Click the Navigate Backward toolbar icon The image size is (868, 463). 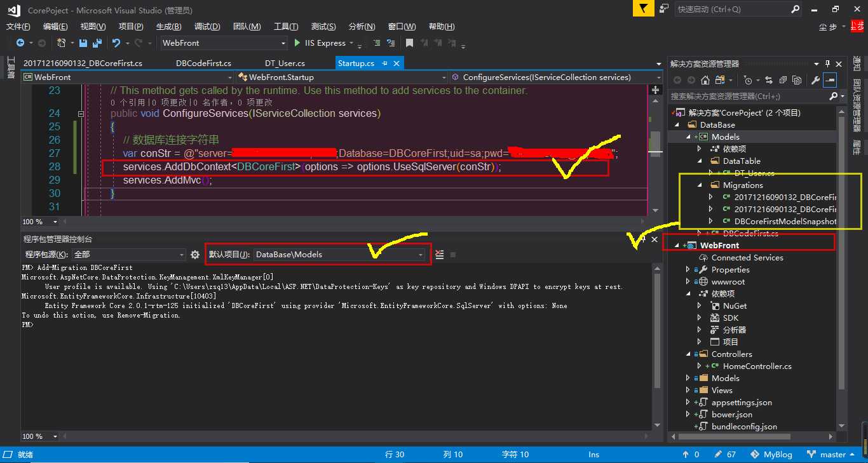click(20, 43)
